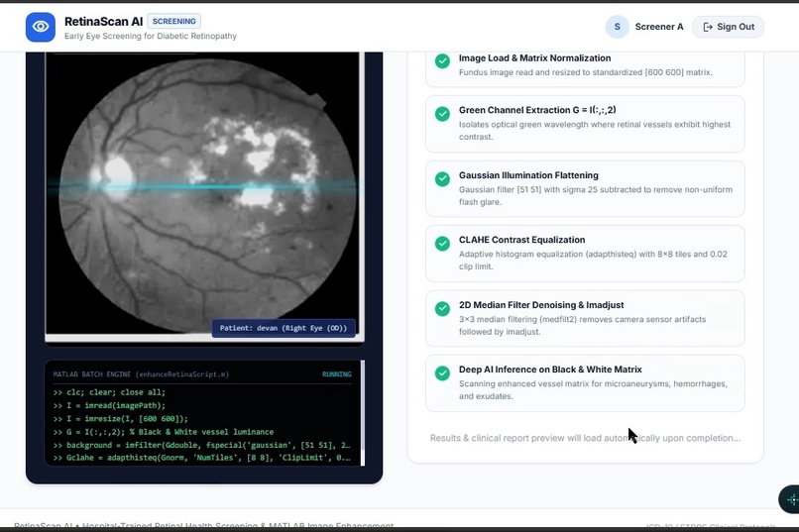This screenshot has width=799, height=532.
Task: Click the 'Image Load & Matrix Normalization' step title
Action: [x=535, y=58]
